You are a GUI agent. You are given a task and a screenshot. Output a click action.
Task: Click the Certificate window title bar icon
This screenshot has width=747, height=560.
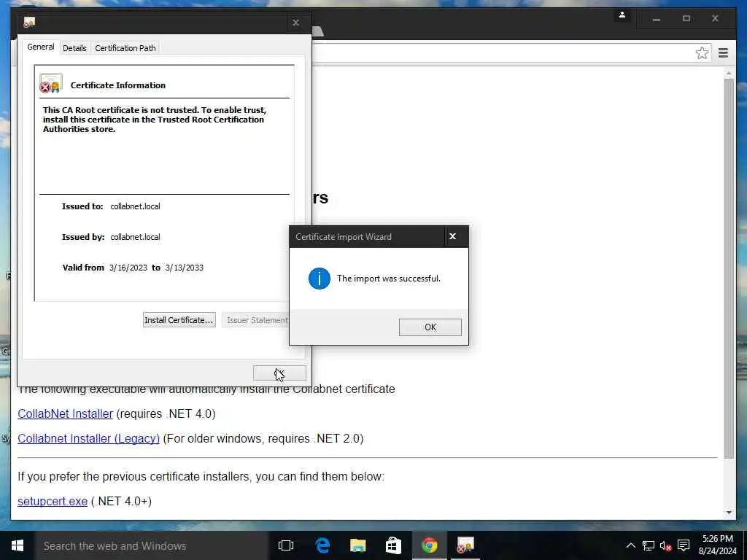point(29,23)
